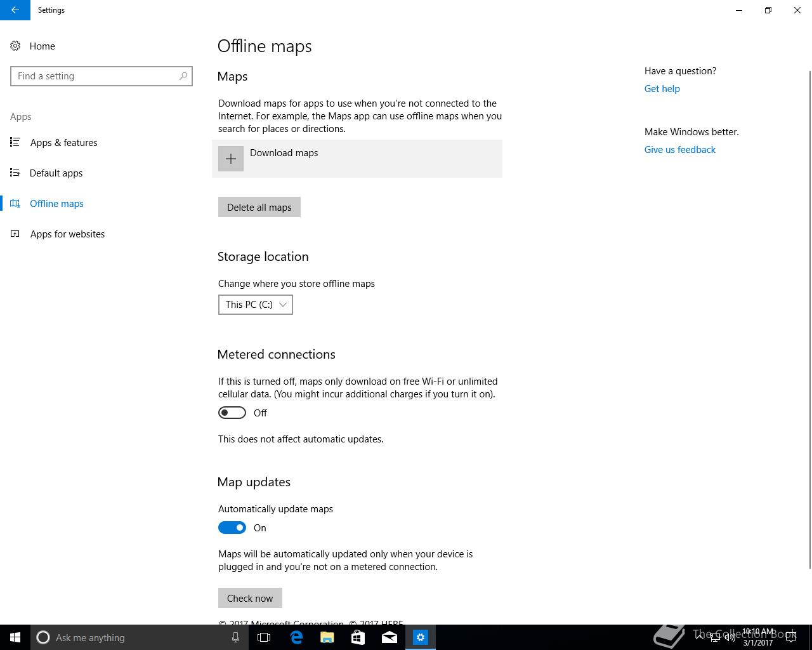This screenshot has height=650, width=812.
Task: Click the Download maps label
Action: [x=284, y=153]
